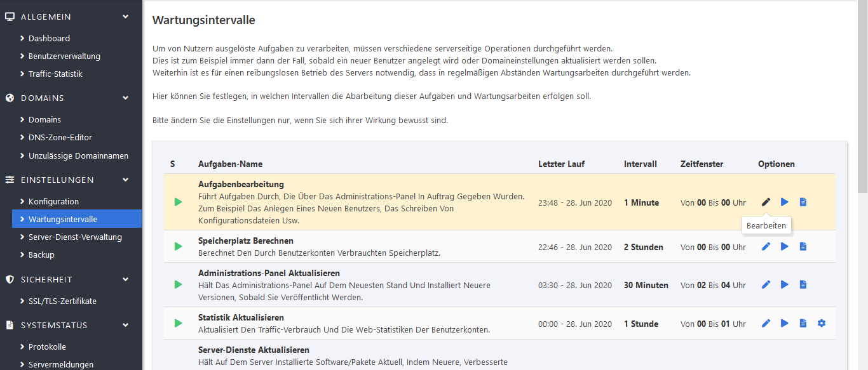Collapse the Allgemein sidebar section
This screenshot has width=868, height=370.
[x=125, y=17]
